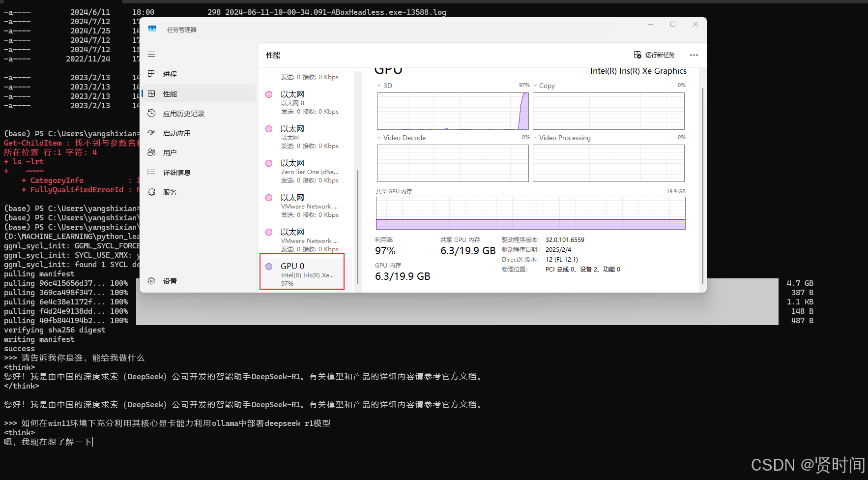Click the Details (详细信息) sidebar icon
Image resolution: width=868 pixels, height=480 pixels.
click(151, 172)
